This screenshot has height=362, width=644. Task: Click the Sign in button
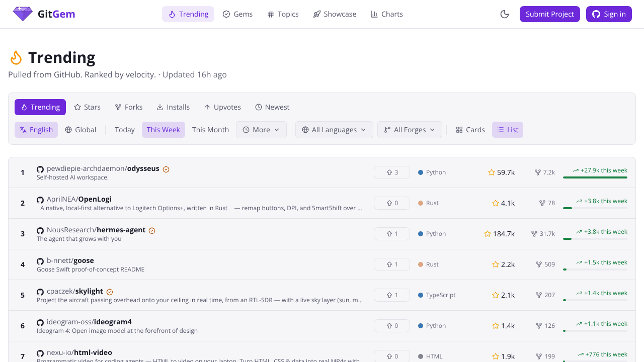click(609, 14)
